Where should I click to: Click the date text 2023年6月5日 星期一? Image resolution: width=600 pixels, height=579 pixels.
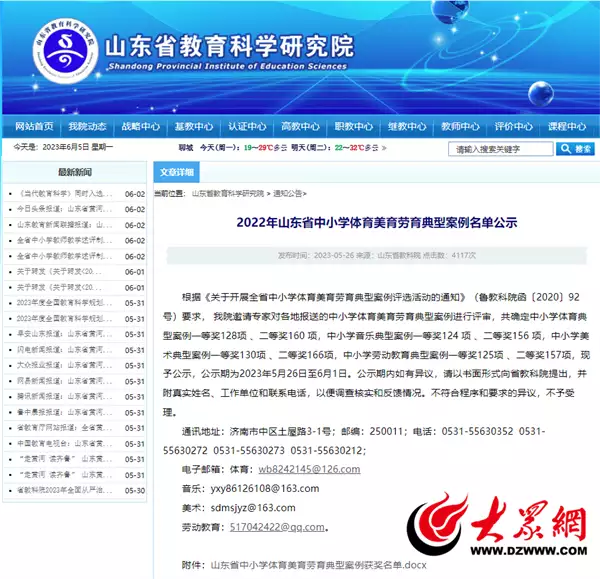[x=78, y=147]
